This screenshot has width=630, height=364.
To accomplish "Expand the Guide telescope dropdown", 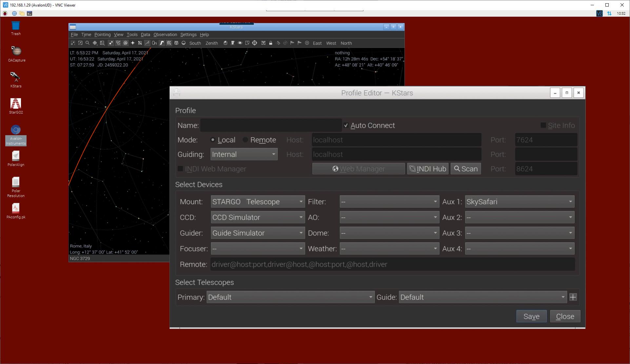I will (483, 297).
